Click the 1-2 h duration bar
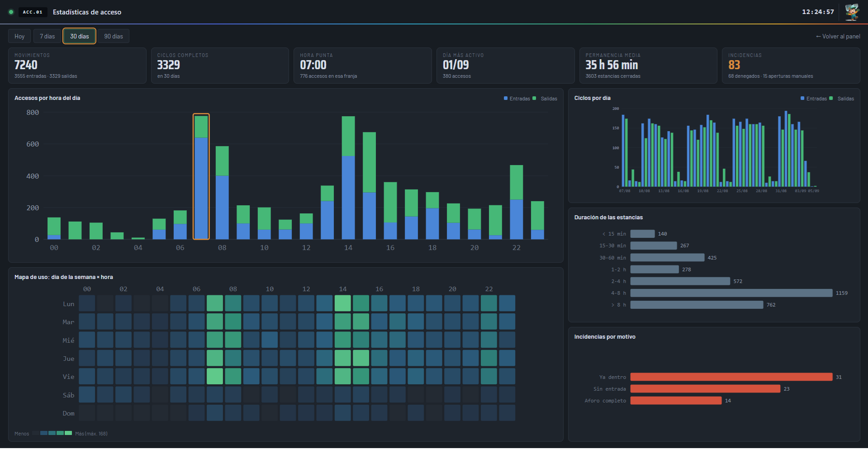 point(655,269)
